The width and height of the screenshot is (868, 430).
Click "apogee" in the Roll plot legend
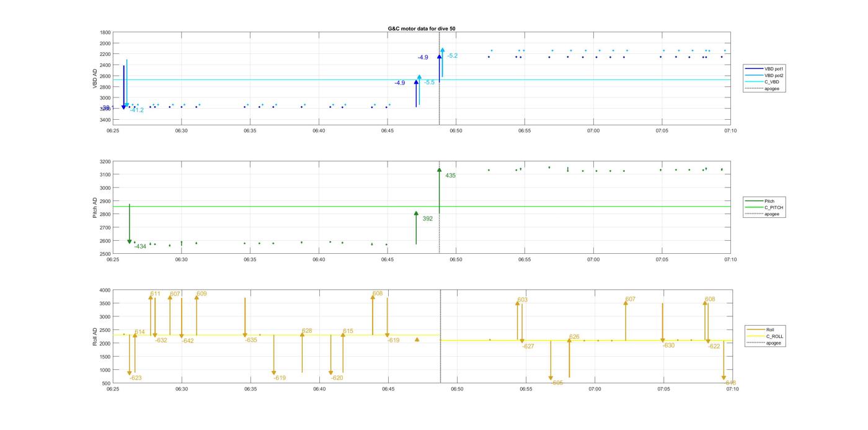pyautogui.click(x=764, y=343)
